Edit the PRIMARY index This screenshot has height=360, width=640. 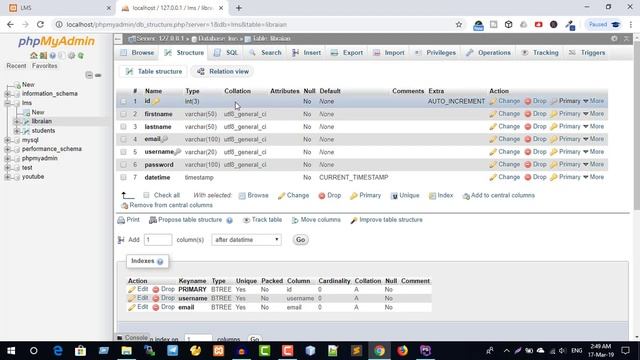coord(138,289)
